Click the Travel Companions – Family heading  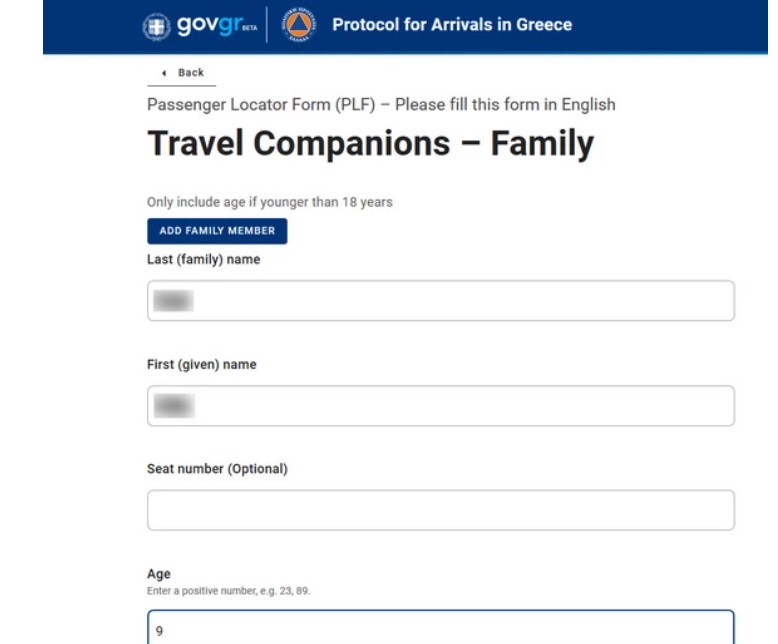[370, 144]
